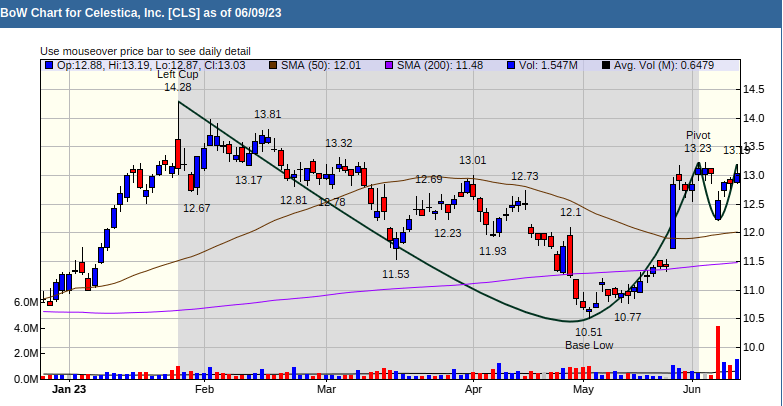Viewport: 783px width, 406px height.
Task: Click the 13.17 price annotation
Action: [249, 180]
